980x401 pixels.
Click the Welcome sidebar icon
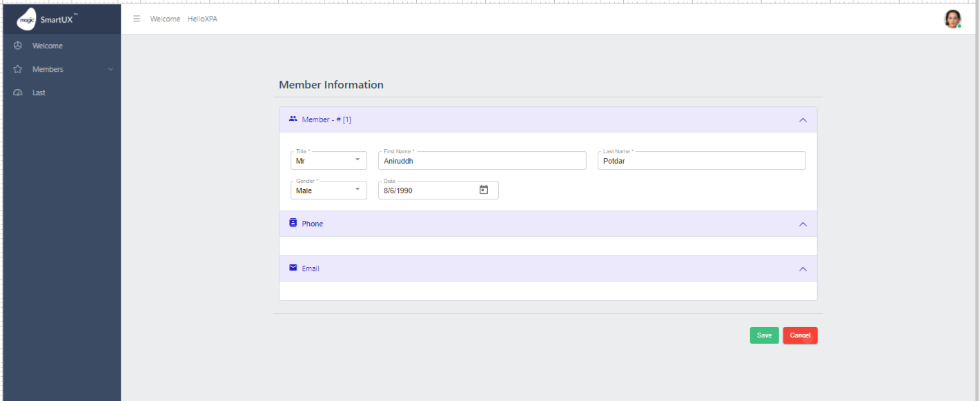tap(18, 46)
